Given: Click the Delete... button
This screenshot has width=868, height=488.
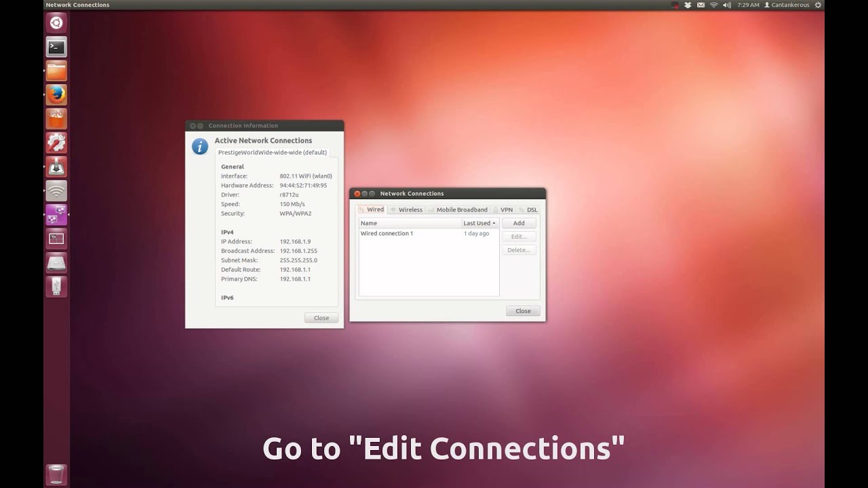Looking at the screenshot, I should (x=519, y=250).
